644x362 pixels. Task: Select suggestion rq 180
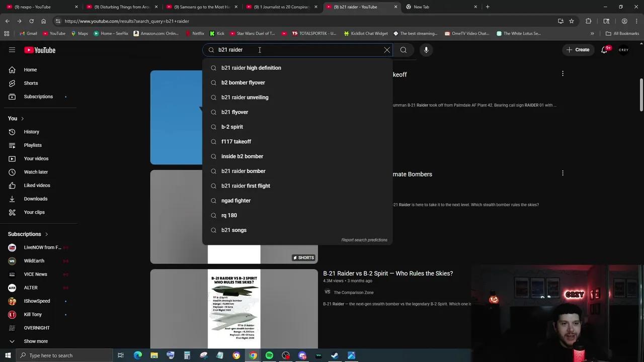(x=297, y=215)
